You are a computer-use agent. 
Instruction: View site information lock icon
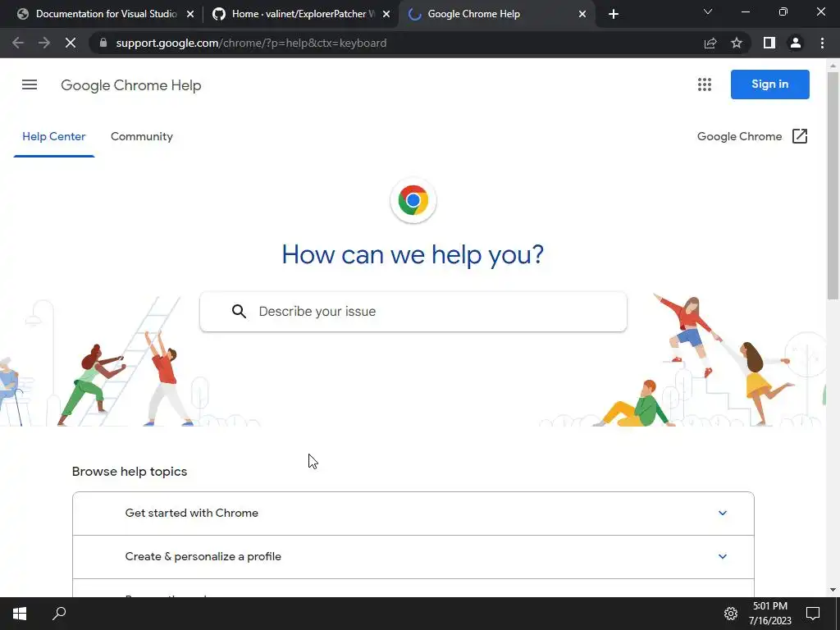103,43
